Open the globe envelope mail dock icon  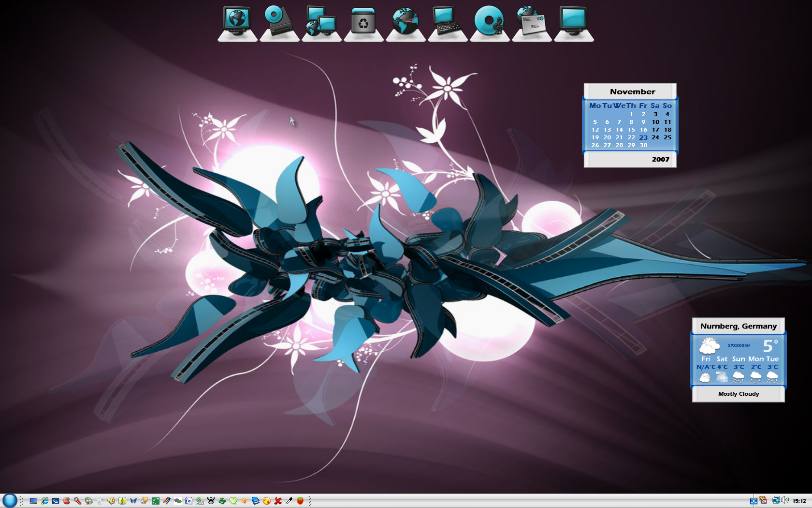pos(532,23)
